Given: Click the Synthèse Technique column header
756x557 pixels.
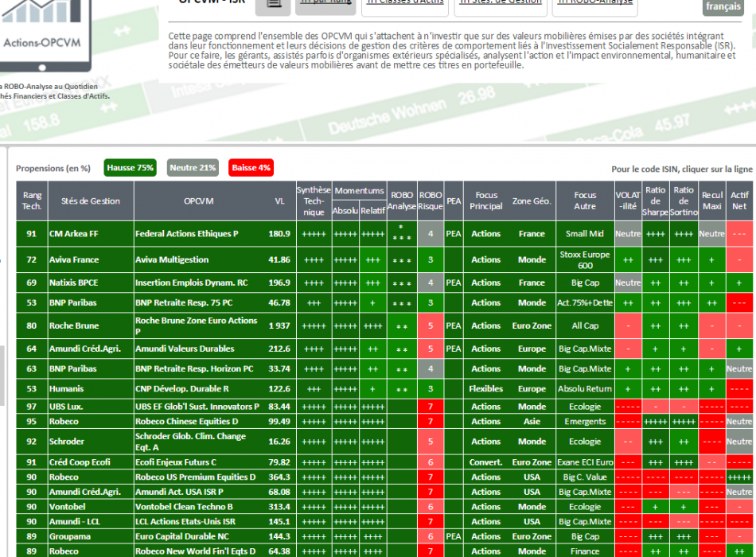Looking at the screenshot, I should 314,201.
